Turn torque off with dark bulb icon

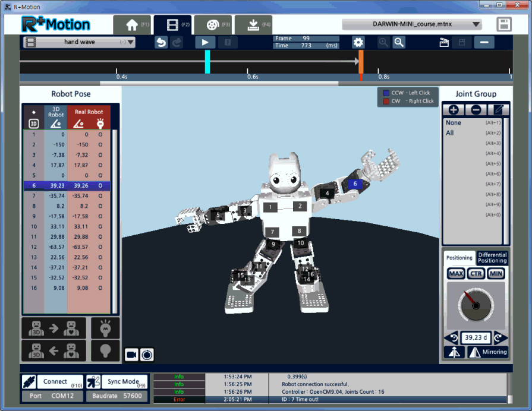105,350
